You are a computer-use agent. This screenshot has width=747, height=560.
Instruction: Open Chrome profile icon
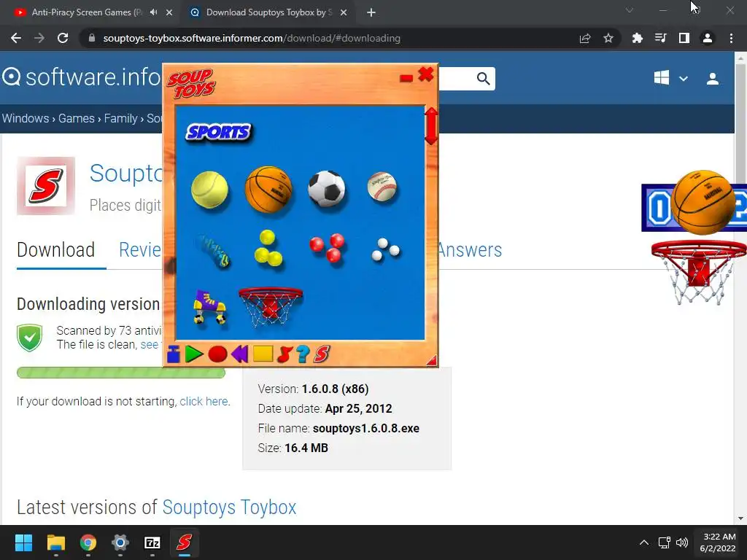coord(708,38)
